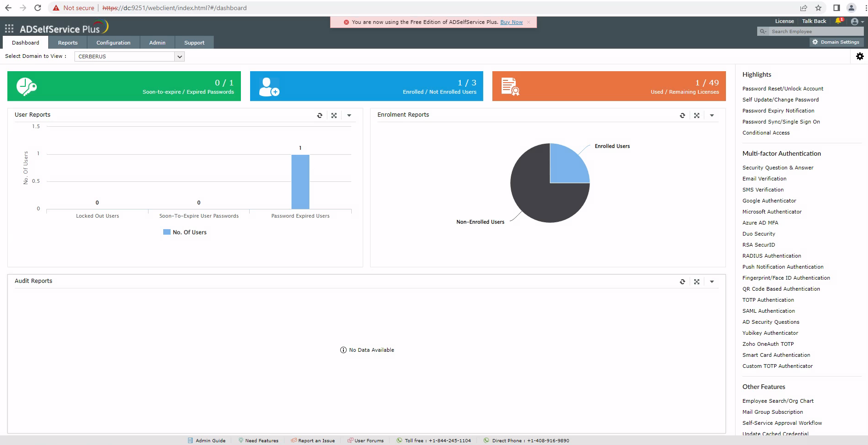Click the browser profile icon
Screen dimensions: 868x445
851,8
